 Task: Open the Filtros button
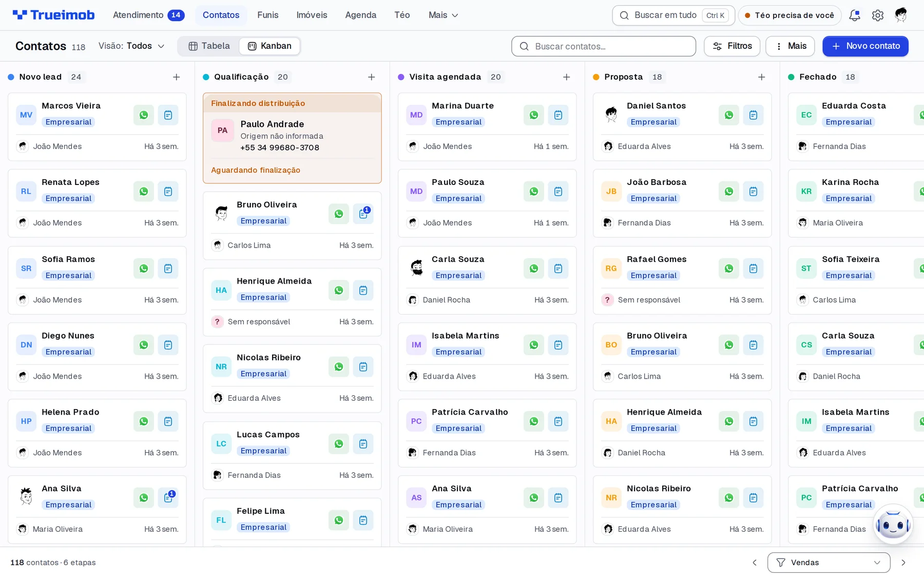(732, 46)
